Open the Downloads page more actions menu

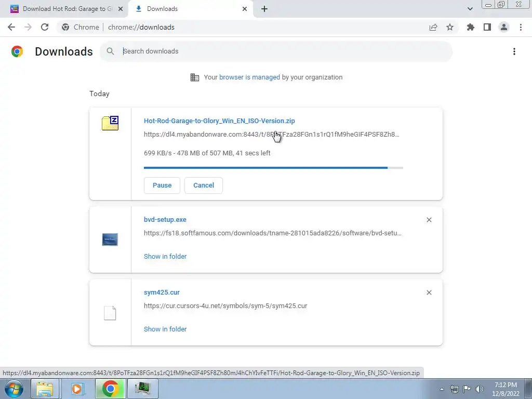514,51
